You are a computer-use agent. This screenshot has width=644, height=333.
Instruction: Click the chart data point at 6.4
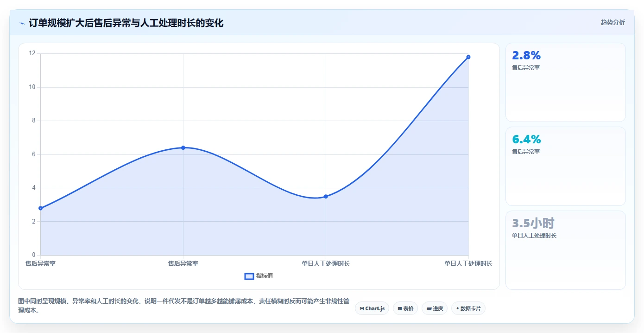pyautogui.click(x=183, y=147)
